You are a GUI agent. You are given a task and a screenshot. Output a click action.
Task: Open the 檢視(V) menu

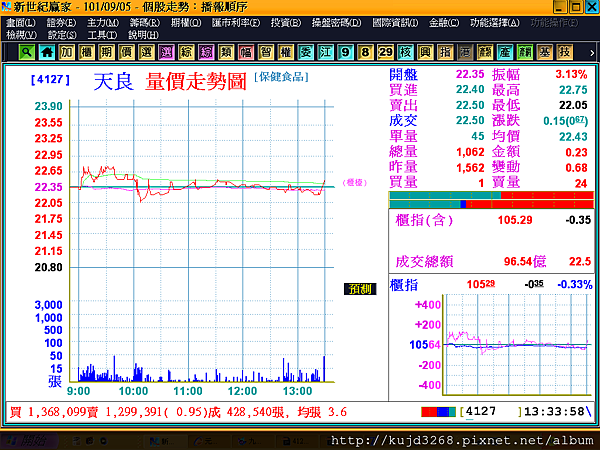21,35
